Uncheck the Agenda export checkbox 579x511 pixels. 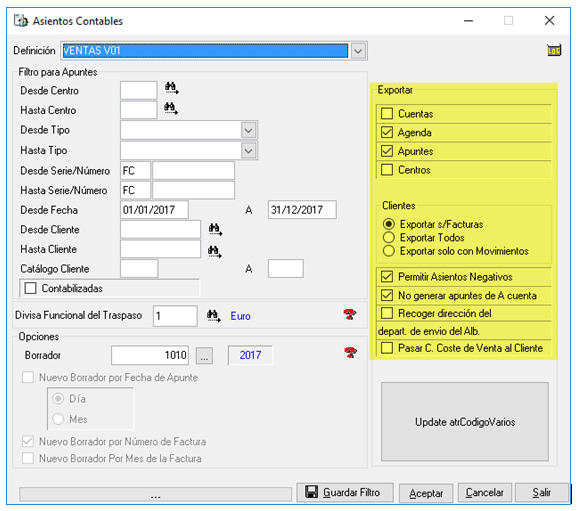coord(387,132)
